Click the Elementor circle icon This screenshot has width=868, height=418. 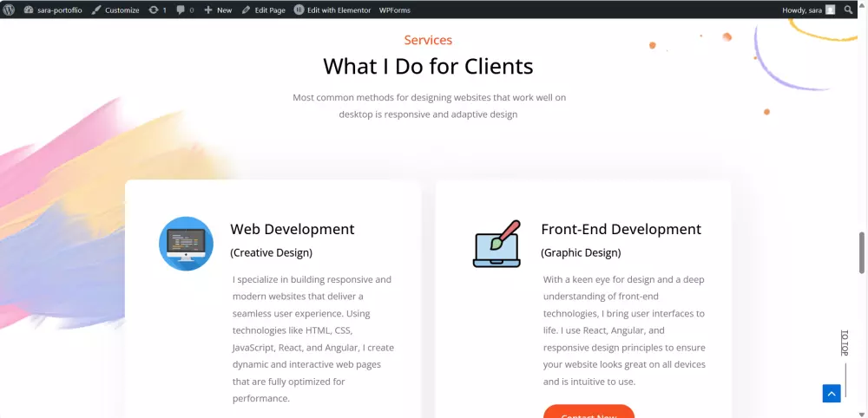[x=299, y=10]
